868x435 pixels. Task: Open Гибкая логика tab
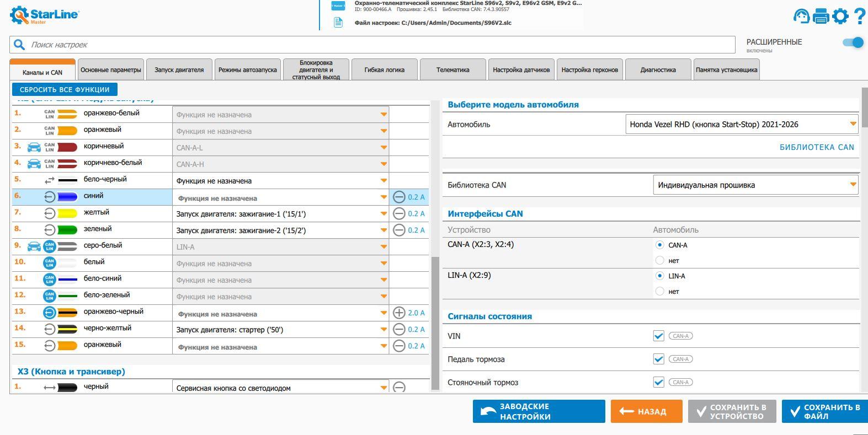coord(385,69)
